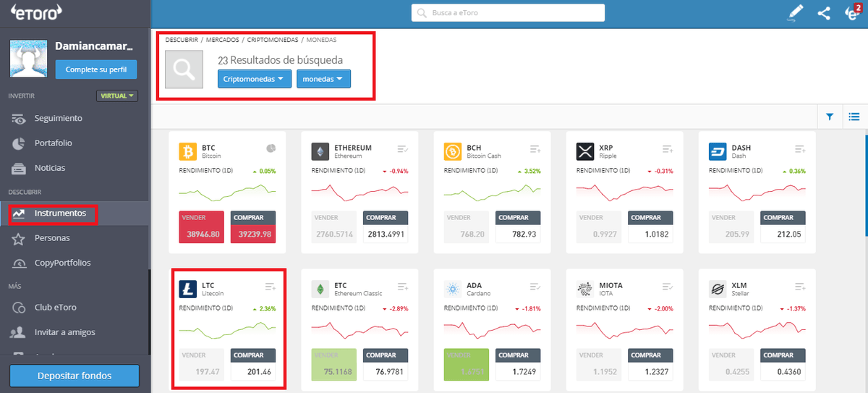Image resolution: width=868 pixels, height=393 pixels.
Task: Click the share icon in top bar
Action: pyautogui.click(x=823, y=13)
